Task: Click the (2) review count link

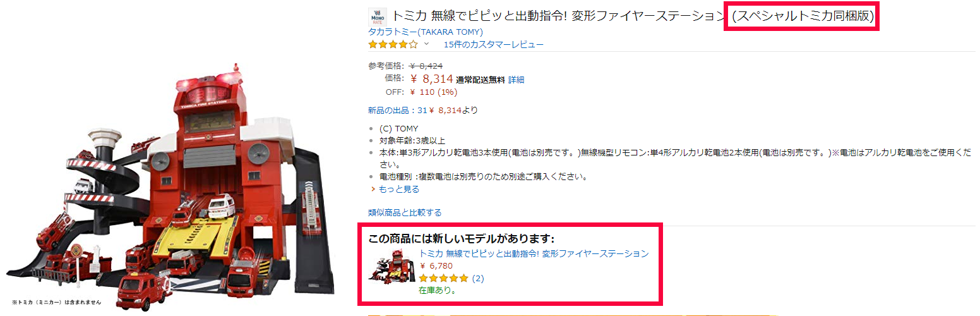Action: pyautogui.click(x=478, y=278)
